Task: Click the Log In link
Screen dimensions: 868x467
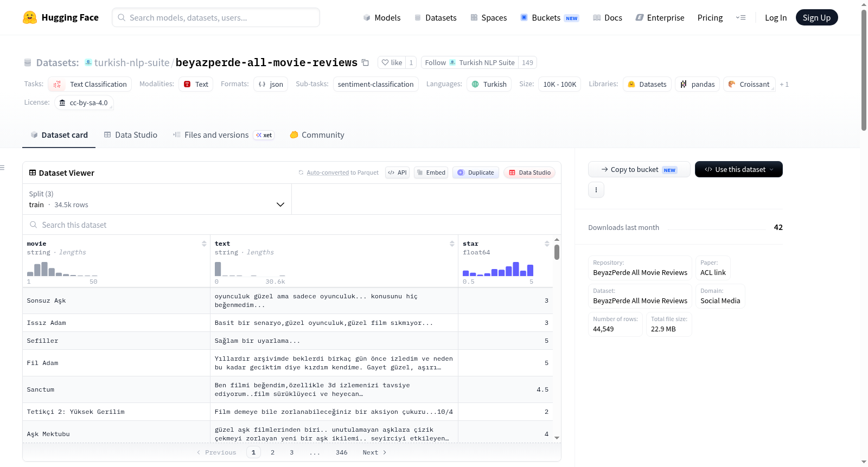Action: point(776,17)
